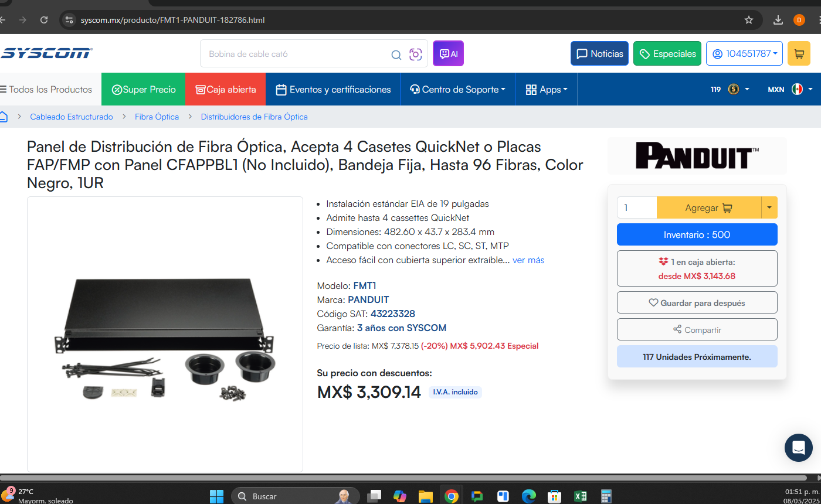Image resolution: width=821 pixels, height=504 pixels.
Task: Expand the Apps menu
Action: tap(547, 89)
